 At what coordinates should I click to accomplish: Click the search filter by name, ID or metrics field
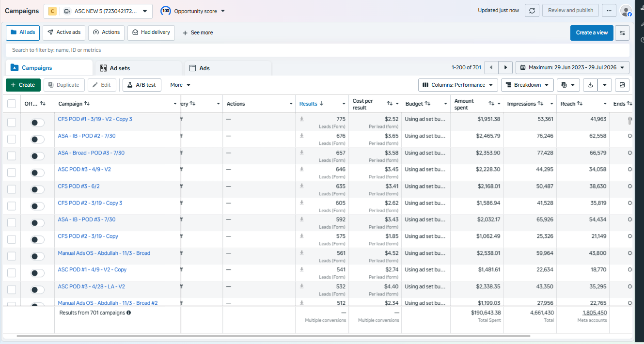coord(317,50)
